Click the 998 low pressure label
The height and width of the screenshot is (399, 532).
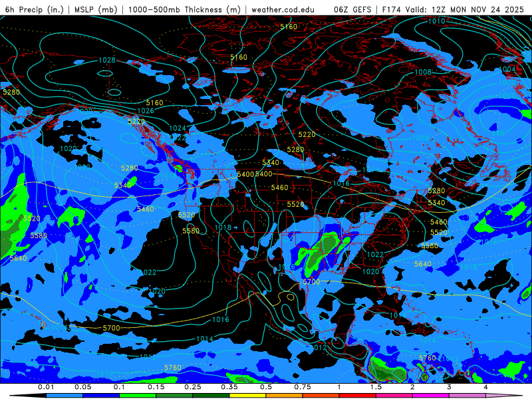[497, 134]
